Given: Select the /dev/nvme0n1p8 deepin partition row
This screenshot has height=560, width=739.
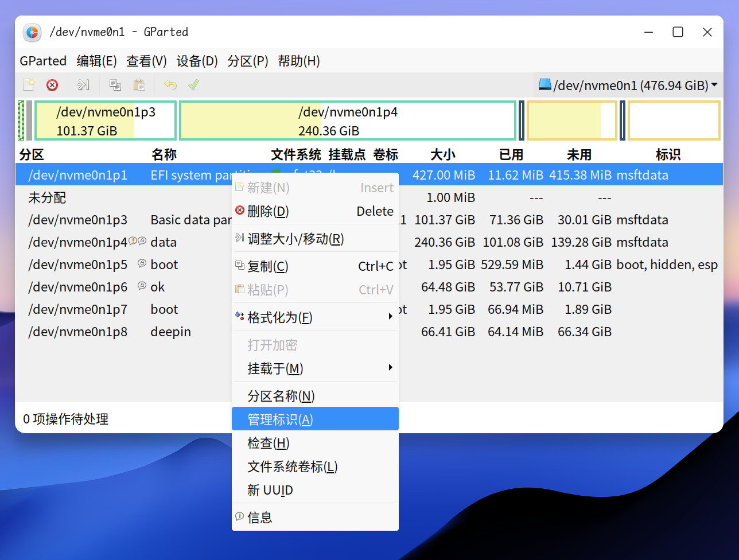Looking at the screenshot, I should coord(78,332).
